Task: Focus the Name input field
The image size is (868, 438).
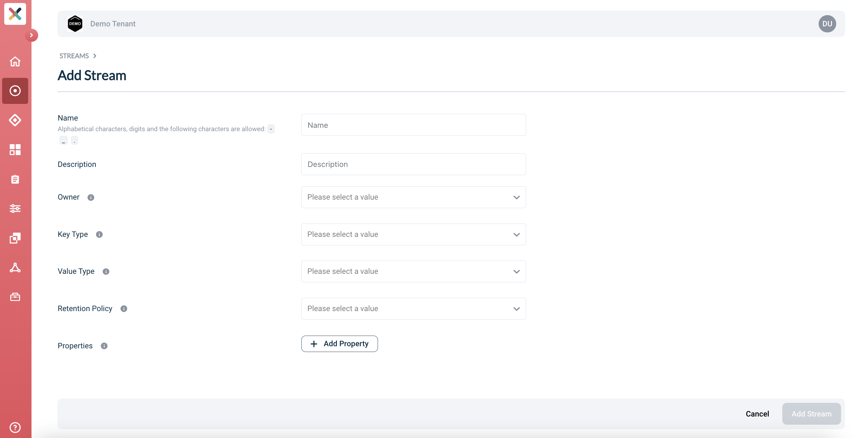Action: pyautogui.click(x=413, y=125)
